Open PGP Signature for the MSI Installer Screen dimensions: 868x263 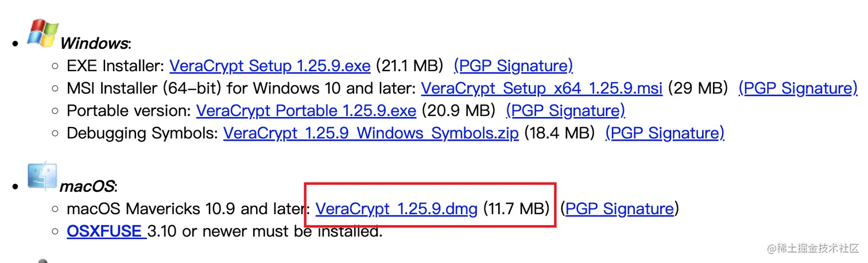798,88
